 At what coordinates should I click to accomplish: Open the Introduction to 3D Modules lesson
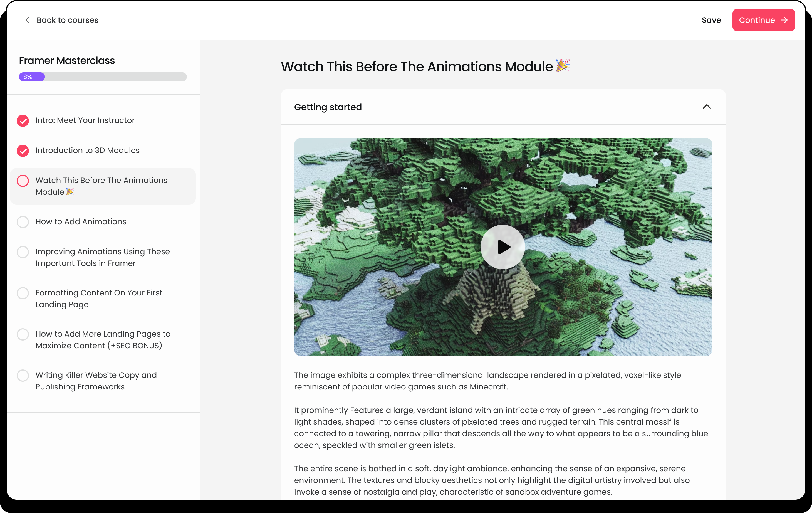pyautogui.click(x=87, y=151)
